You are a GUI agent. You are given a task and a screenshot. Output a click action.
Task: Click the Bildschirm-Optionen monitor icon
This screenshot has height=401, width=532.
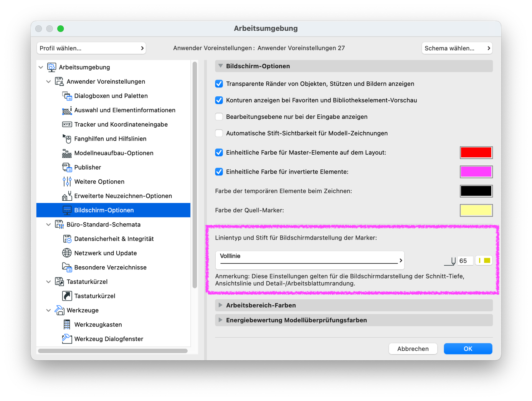tap(67, 210)
